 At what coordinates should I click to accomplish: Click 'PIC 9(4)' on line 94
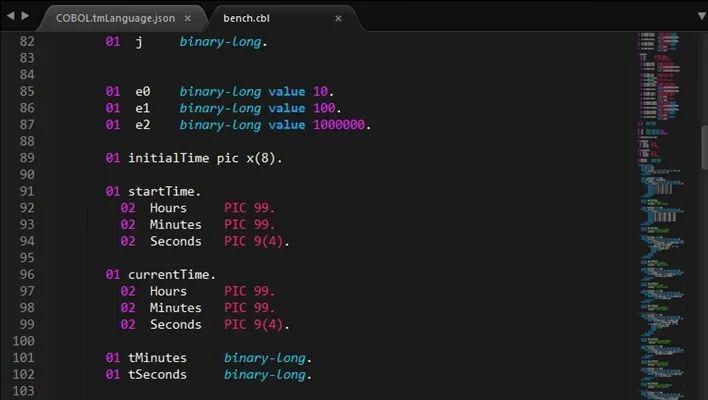pos(254,241)
